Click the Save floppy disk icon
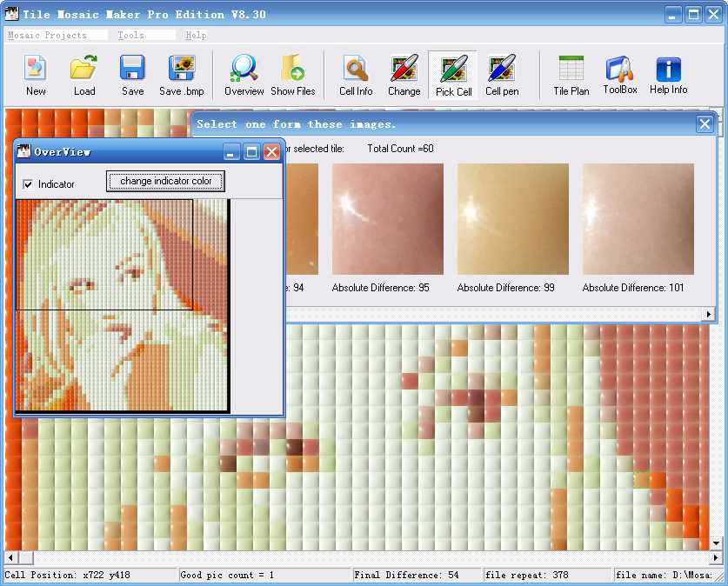Viewport: 728px width, 586px height. (x=132, y=70)
